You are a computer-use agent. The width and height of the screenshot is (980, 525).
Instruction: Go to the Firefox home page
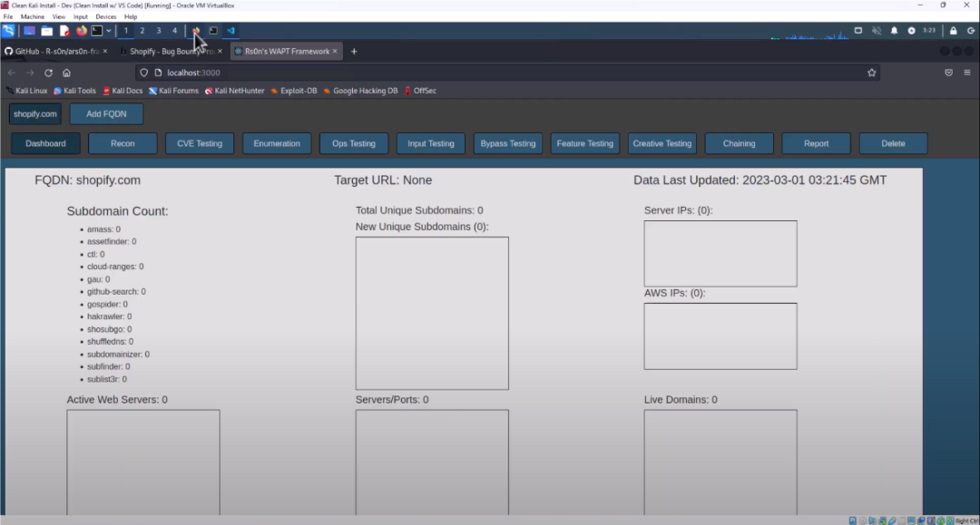66,73
